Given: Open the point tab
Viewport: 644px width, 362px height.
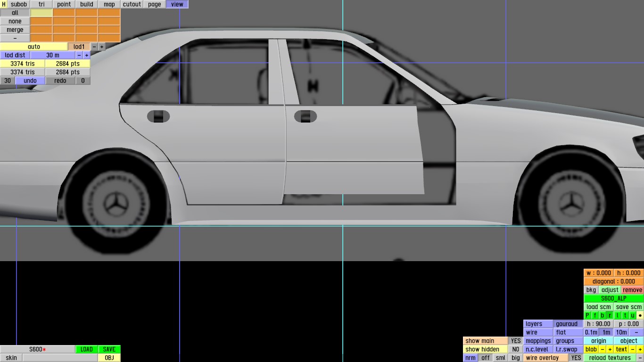Looking at the screenshot, I should pos(64,4).
